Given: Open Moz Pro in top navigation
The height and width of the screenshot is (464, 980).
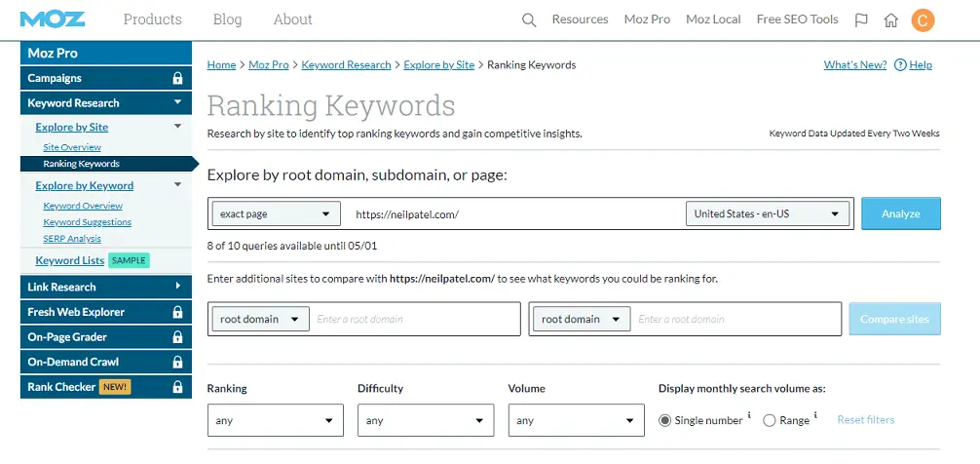Looking at the screenshot, I should pyautogui.click(x=647, y=19).
